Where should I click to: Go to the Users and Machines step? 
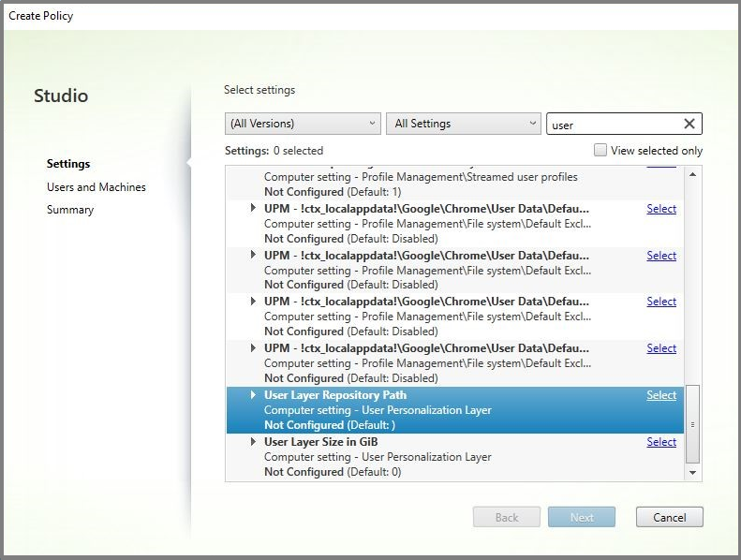(96, 187)
